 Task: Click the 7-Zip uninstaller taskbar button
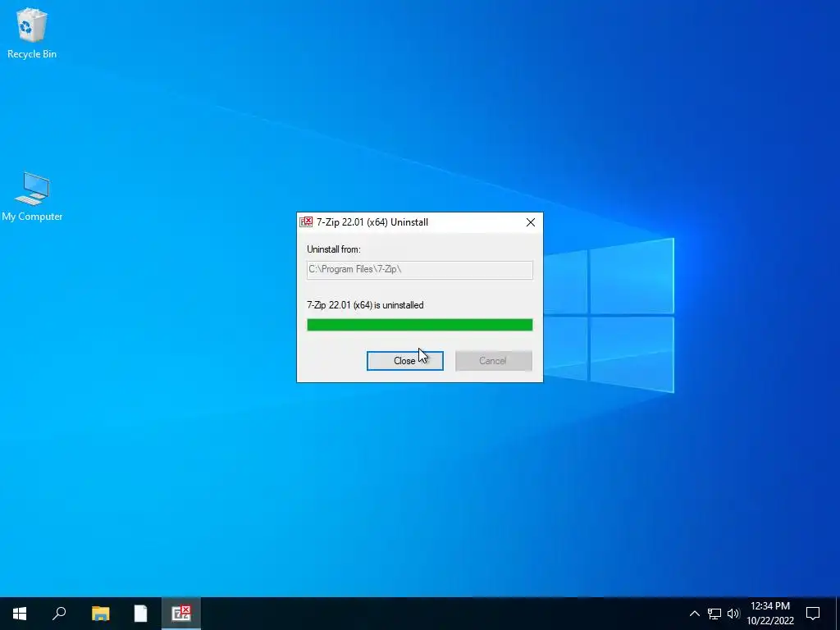pyautogui.click(x=181, y=614)
